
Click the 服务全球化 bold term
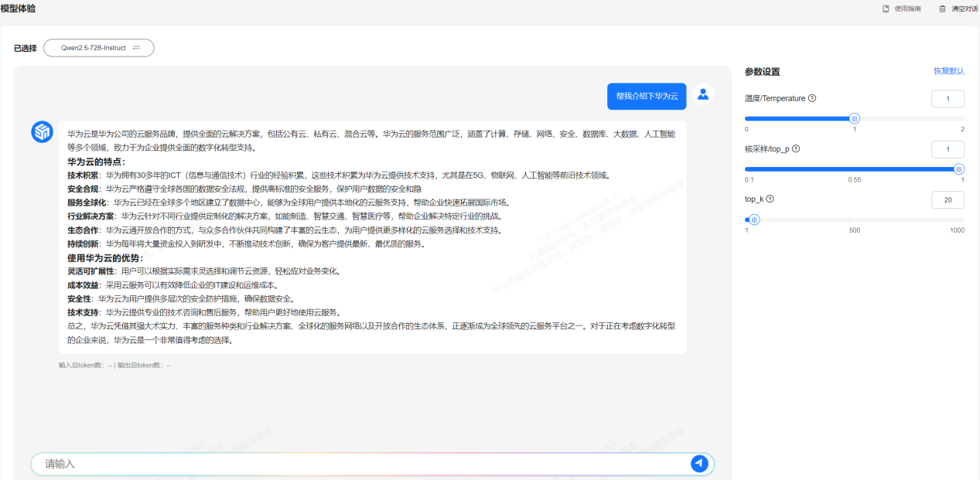pyautogui.click(x=87, y=203)
